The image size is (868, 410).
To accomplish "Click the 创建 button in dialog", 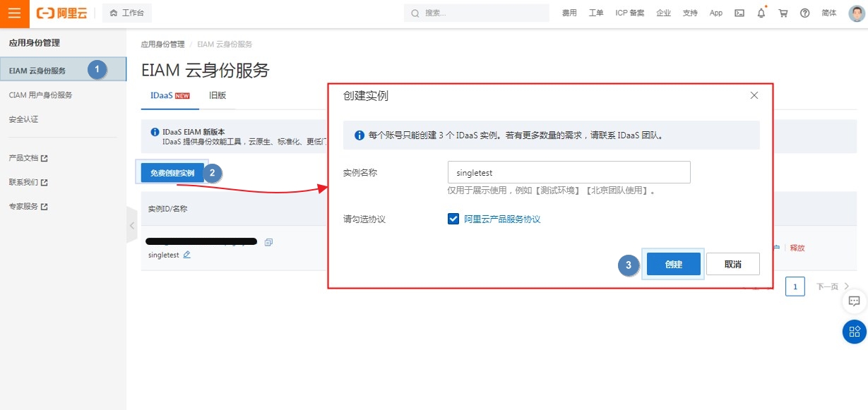I will tap(673, 264).
